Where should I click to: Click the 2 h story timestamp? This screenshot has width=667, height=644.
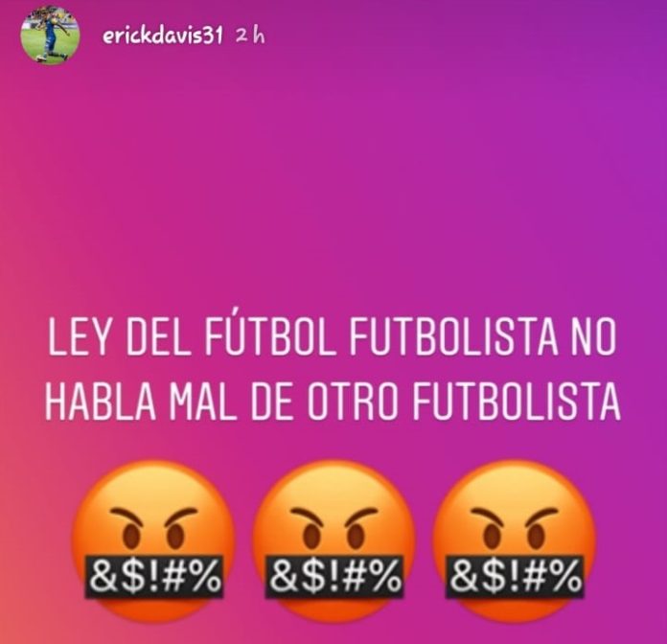(x=250, y=35)
